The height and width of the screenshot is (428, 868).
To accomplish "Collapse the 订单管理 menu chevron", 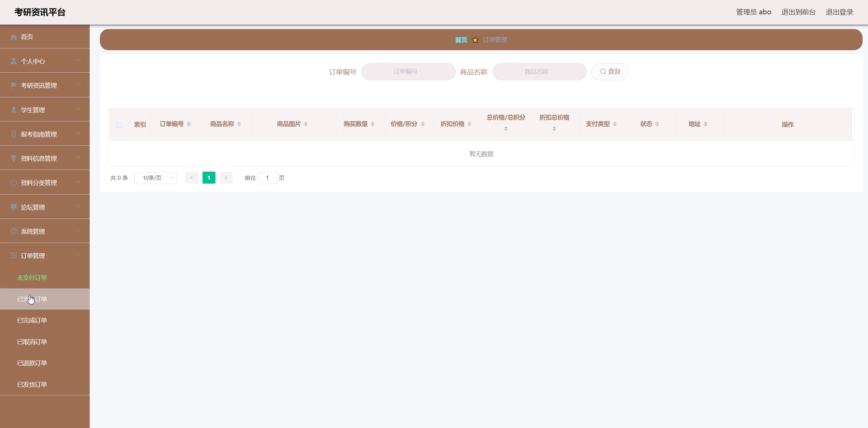I will [79, 255].
